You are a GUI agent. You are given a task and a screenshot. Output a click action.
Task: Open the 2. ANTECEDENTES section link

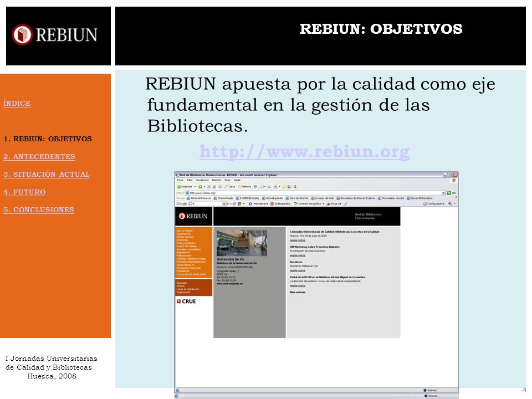[39, 156]
